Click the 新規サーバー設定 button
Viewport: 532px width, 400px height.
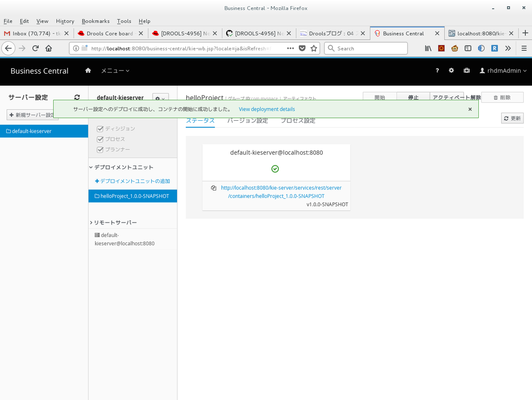pos(32,115)
